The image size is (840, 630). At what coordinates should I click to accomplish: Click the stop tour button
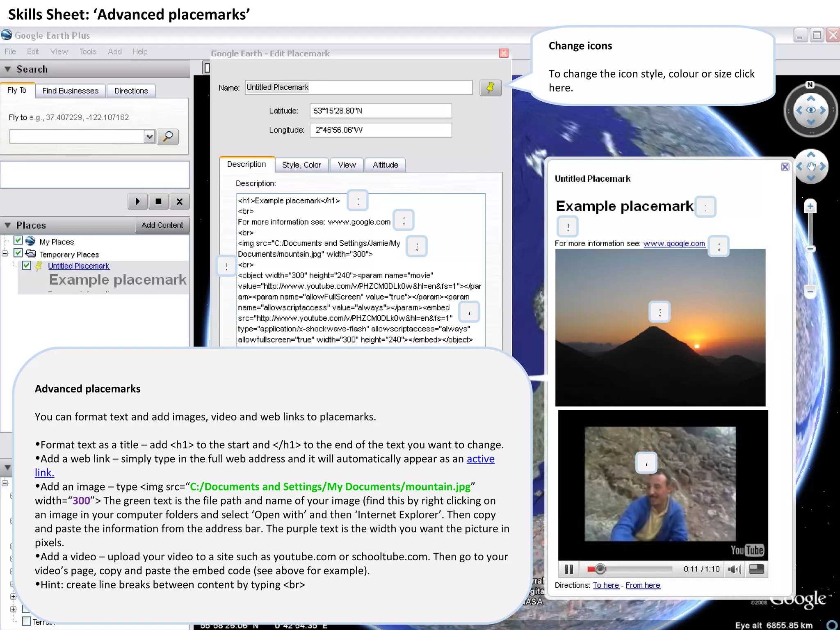[158, 201]
